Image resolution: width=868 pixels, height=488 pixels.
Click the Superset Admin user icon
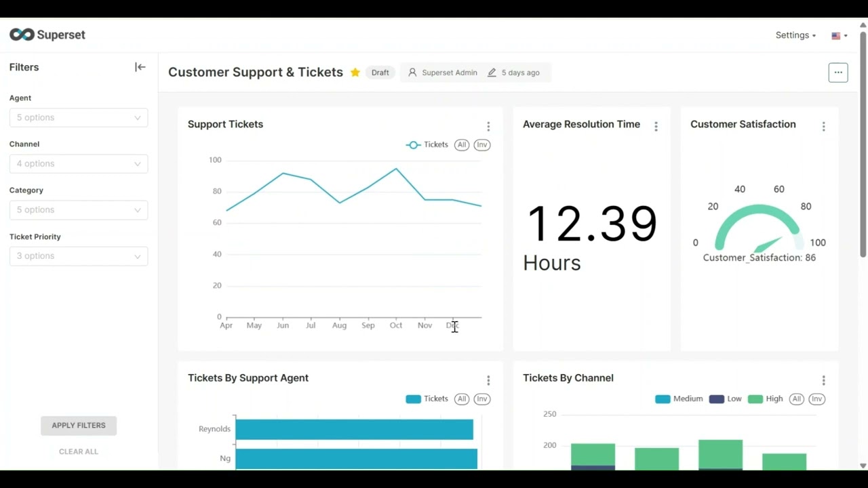pyautogui.click(x=412, y=73)
